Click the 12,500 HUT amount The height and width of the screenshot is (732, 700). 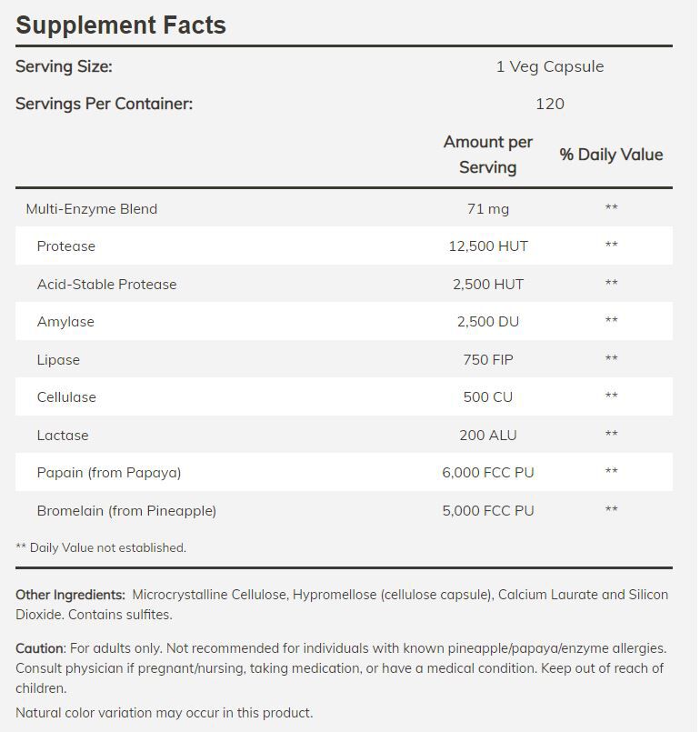(x=487, y=246)
